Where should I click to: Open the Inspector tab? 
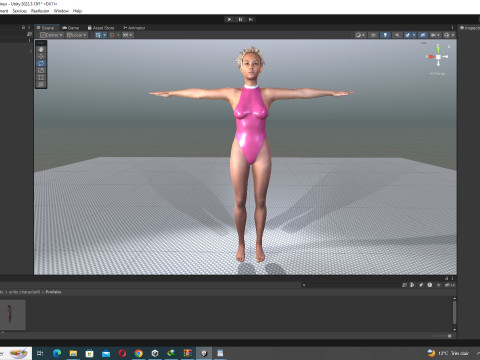(470, 28)
